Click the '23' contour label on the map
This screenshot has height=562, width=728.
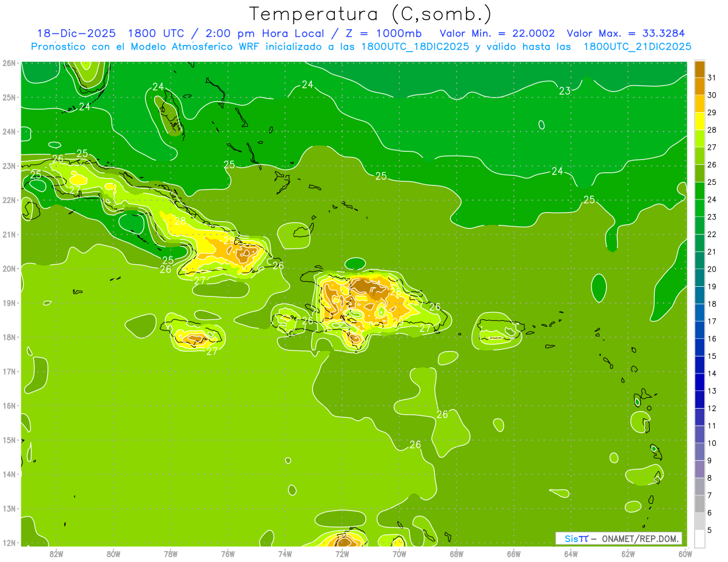point(565,91)
